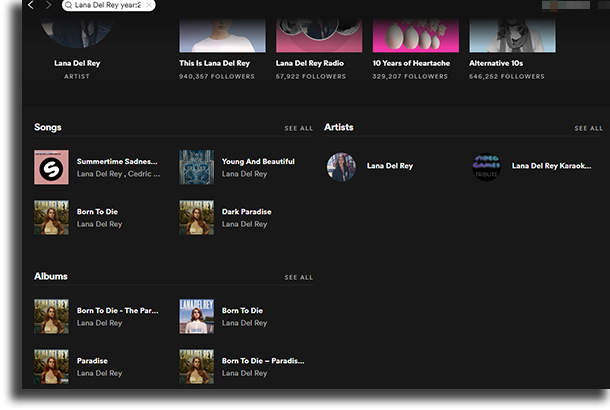This screenshot has width=610, height=410.
Task: Play Born To Die song artwork
Action: [51, 217]
